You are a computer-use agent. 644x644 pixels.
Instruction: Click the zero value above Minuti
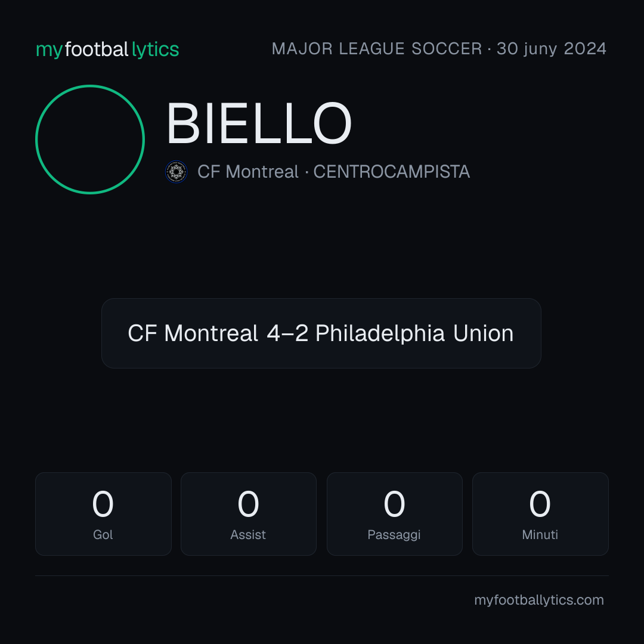coord(540,504)
